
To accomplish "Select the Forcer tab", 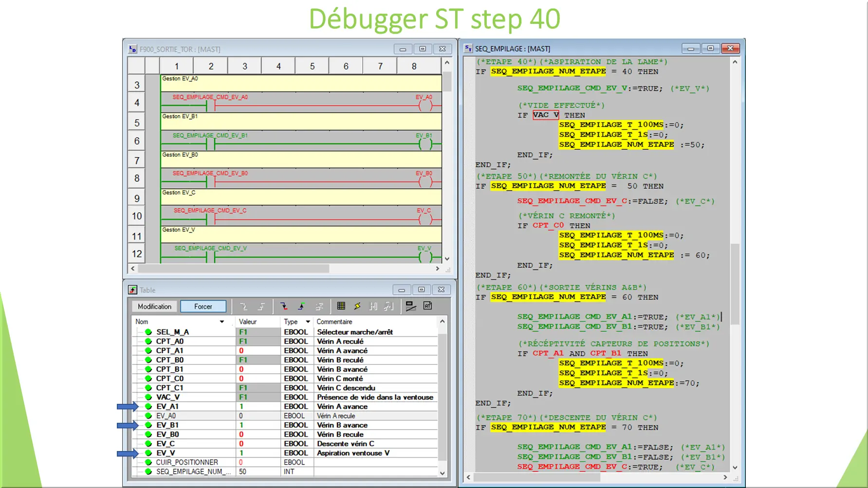I will [203, 306].
